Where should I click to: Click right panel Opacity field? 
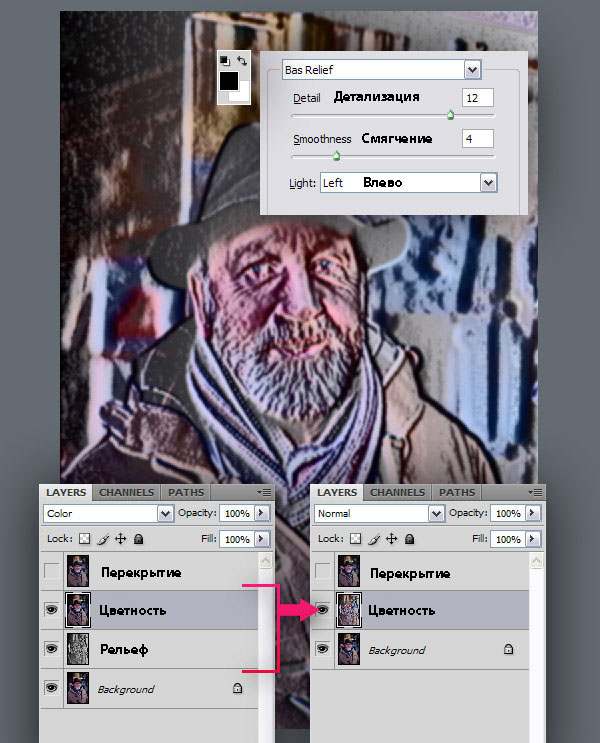point(508,513)
